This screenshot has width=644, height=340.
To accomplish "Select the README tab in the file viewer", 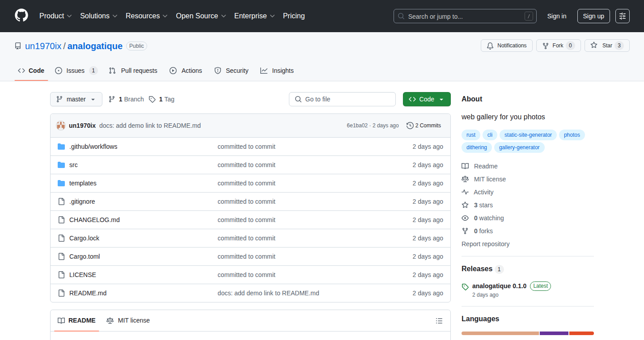I will 76,320.
